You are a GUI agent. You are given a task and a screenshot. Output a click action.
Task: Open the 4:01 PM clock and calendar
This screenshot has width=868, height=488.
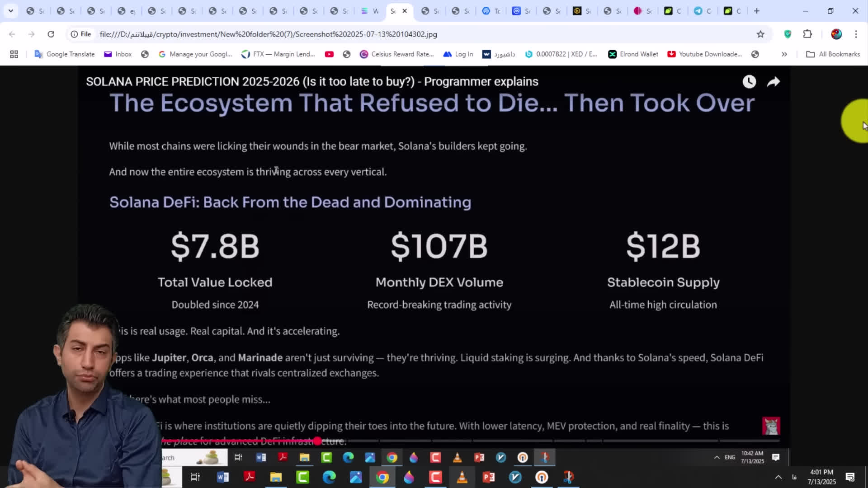point(822,477)
